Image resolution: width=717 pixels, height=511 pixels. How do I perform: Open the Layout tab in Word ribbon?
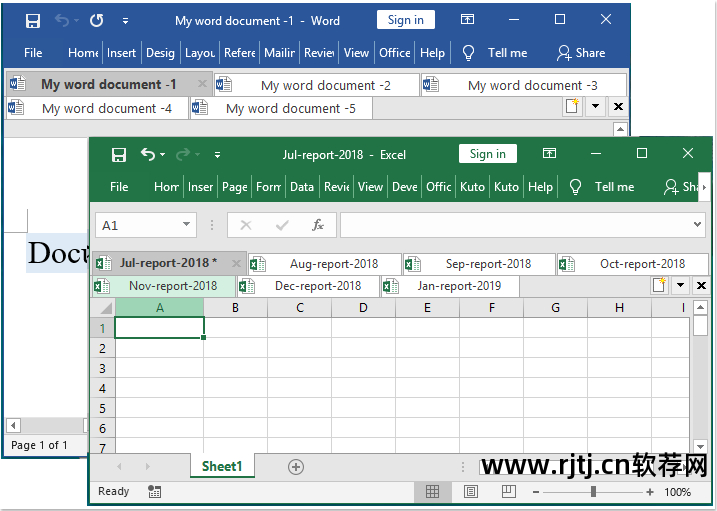click(x=200, y=53)
